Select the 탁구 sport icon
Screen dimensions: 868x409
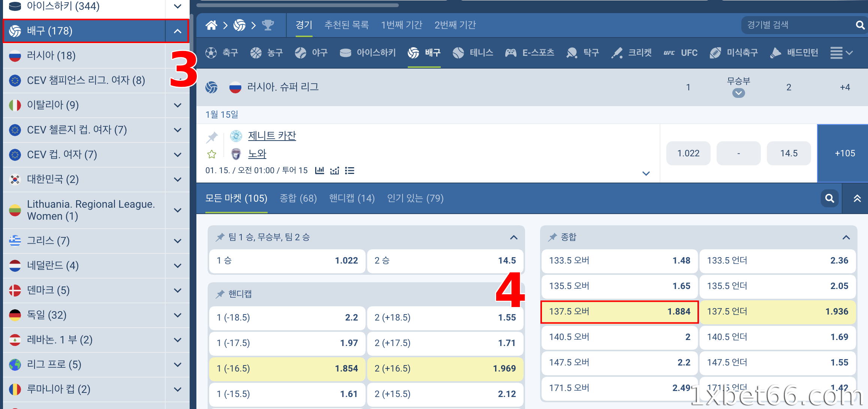[x=572, y=53]
